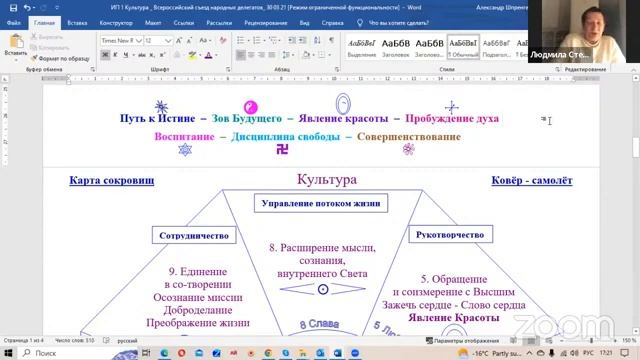The image size is (640, 360).
Task: Click the Paste (Вставить) clipboard icon
Action: coord(16,41)
